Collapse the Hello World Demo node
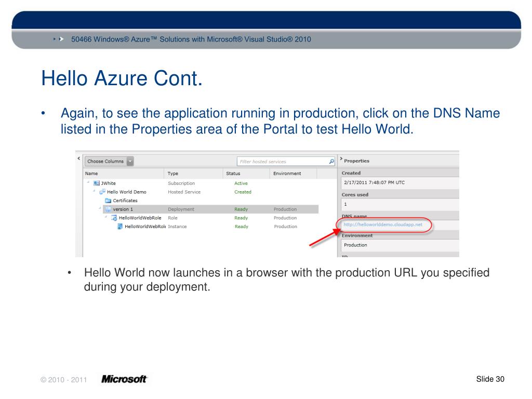532x399 pixels. coord(94,191)
